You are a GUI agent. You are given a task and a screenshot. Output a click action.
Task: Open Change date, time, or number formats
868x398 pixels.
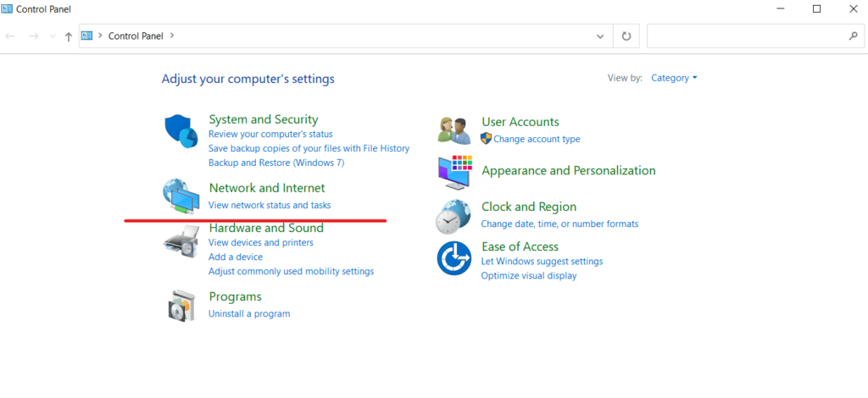point(559,224)
